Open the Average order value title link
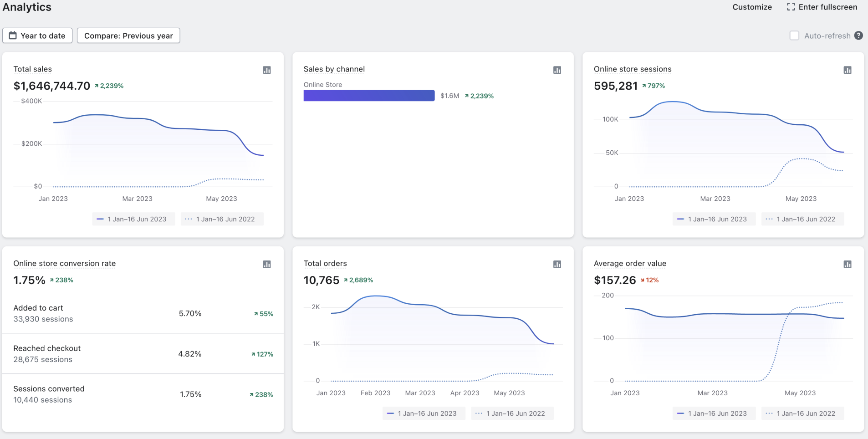 (630, 263)
